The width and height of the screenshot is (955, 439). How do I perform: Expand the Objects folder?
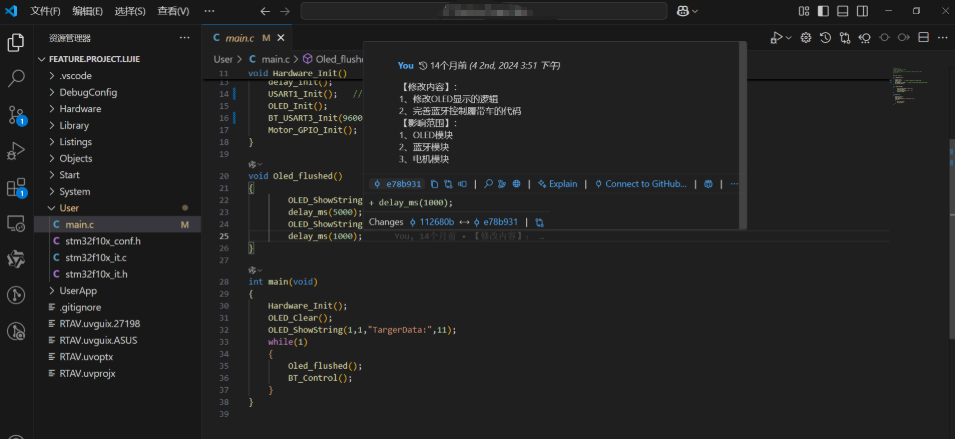(117, 158)
